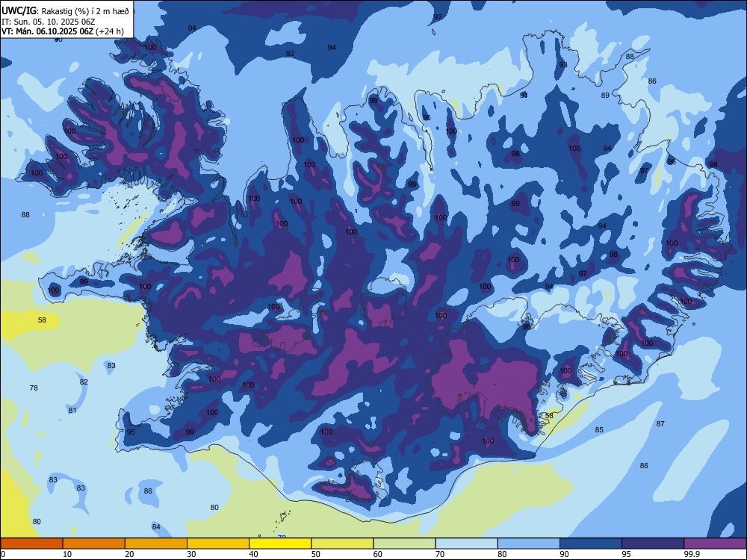Select the orange 10–20 legend color band
This screenshot has width=747, height=560.
pyautogui.click(x=94, y=544)
